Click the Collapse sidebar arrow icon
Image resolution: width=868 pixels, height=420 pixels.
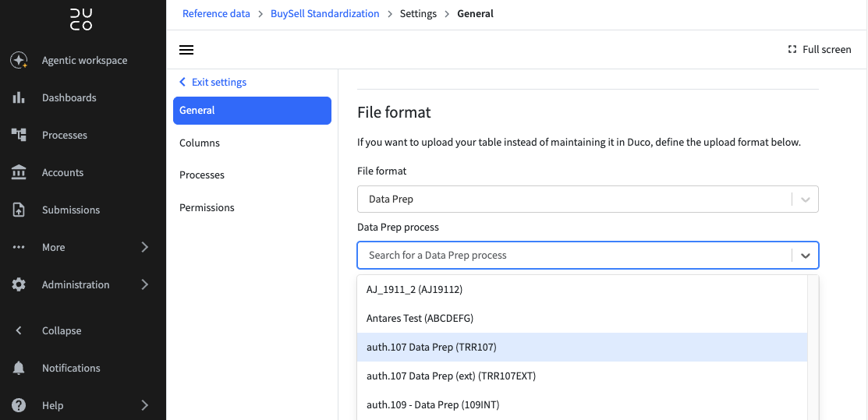click(19, 330)
